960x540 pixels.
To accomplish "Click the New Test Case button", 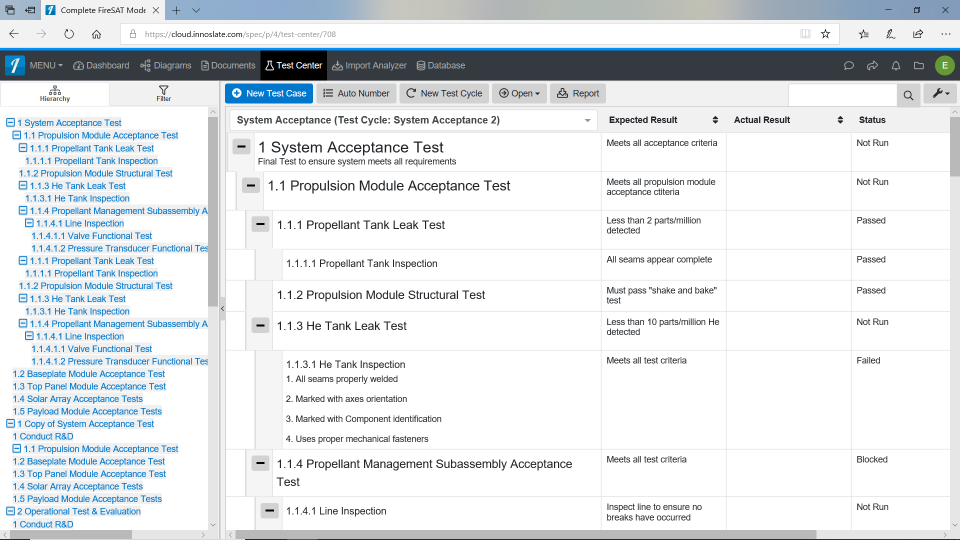I will tap(268, 93).
